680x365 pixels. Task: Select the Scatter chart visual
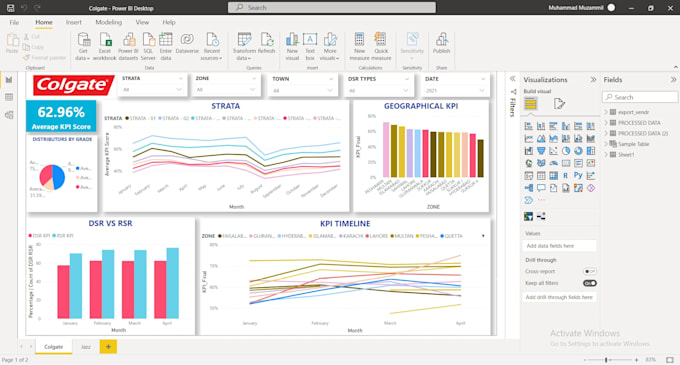(553, 151)
